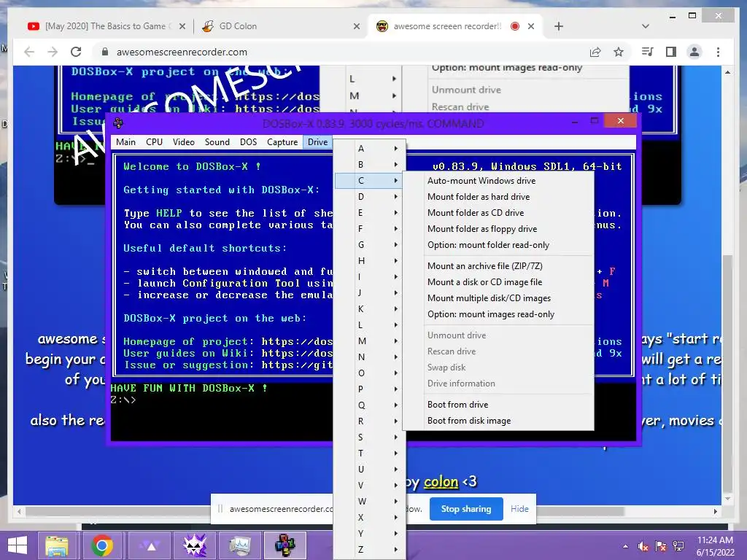Screen dimensions: 747x560
Task: Toggle Option: mount images read-only
Action: (498, 314)
